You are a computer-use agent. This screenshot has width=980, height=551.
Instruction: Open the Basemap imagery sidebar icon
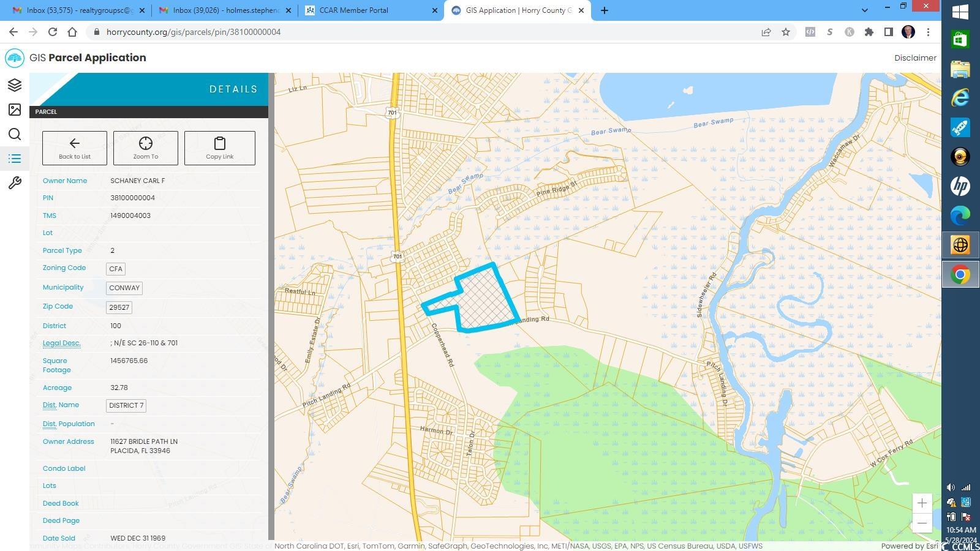[15, 110]
